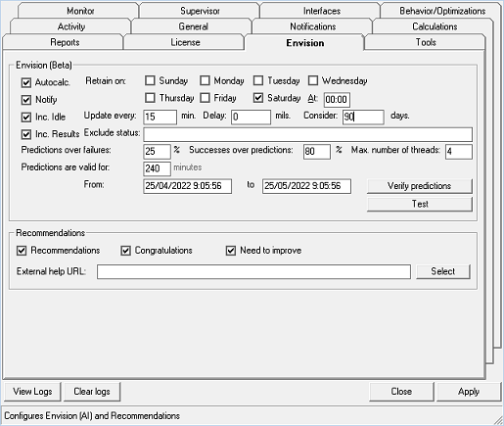
Task: Toggle Inc. Results checkbox
Action: tap(26, 134)
